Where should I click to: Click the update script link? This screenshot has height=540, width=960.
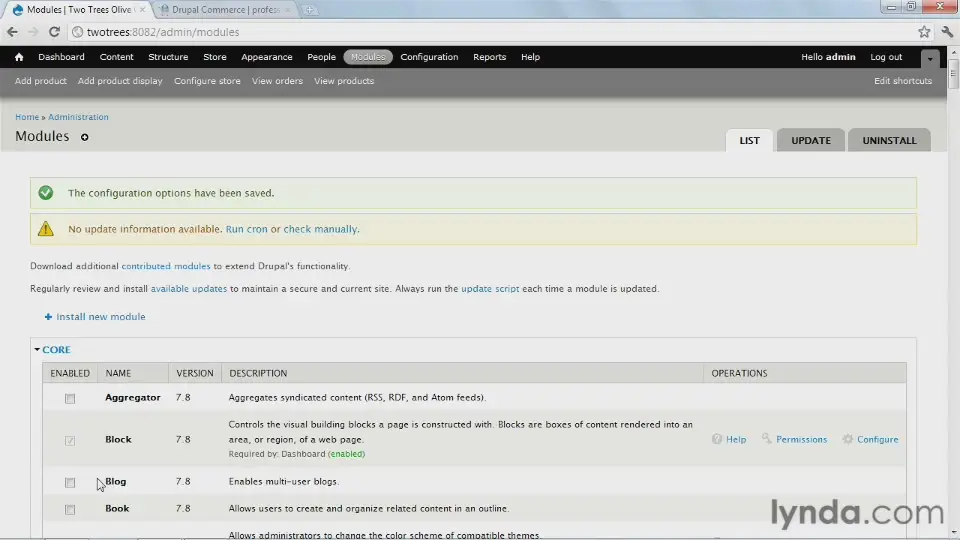pos(490,289)
